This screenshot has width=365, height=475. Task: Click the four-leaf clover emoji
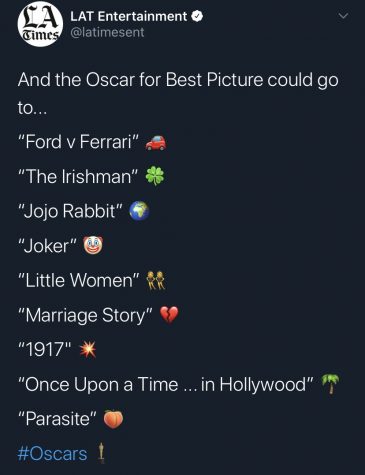pyautogui.click(x=155, y=176)
